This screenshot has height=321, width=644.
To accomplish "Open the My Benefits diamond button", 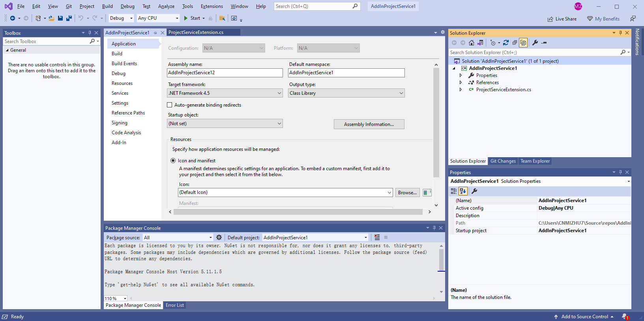I will (x=603, y=19).
